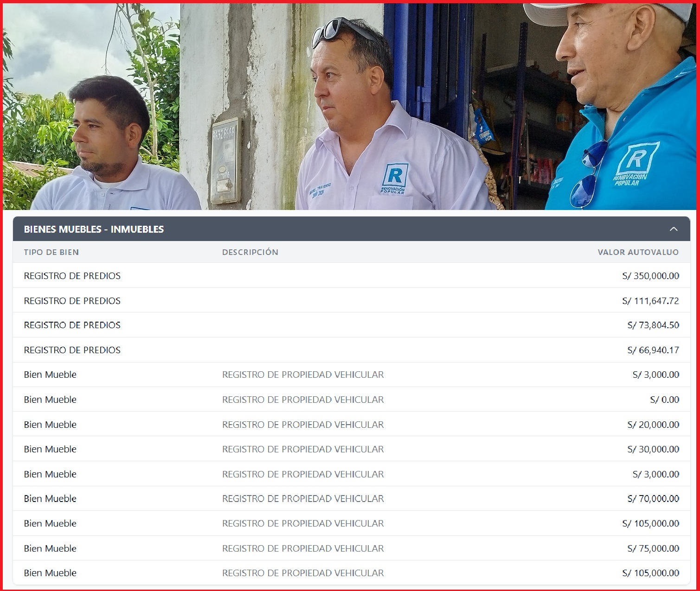Click vehicle description in the S/ 0.00 row

(x=303, y=400)
